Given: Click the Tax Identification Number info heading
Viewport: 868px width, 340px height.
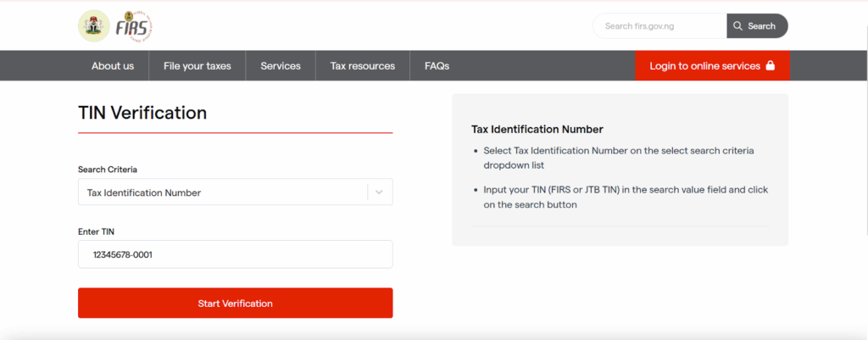Looking at the screenshot, I should click(x=537, y=130).
